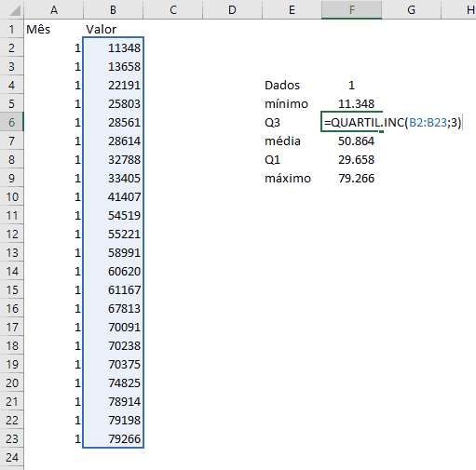Select column D header
The width and height of the screenshot is (476, 470).
232,10
